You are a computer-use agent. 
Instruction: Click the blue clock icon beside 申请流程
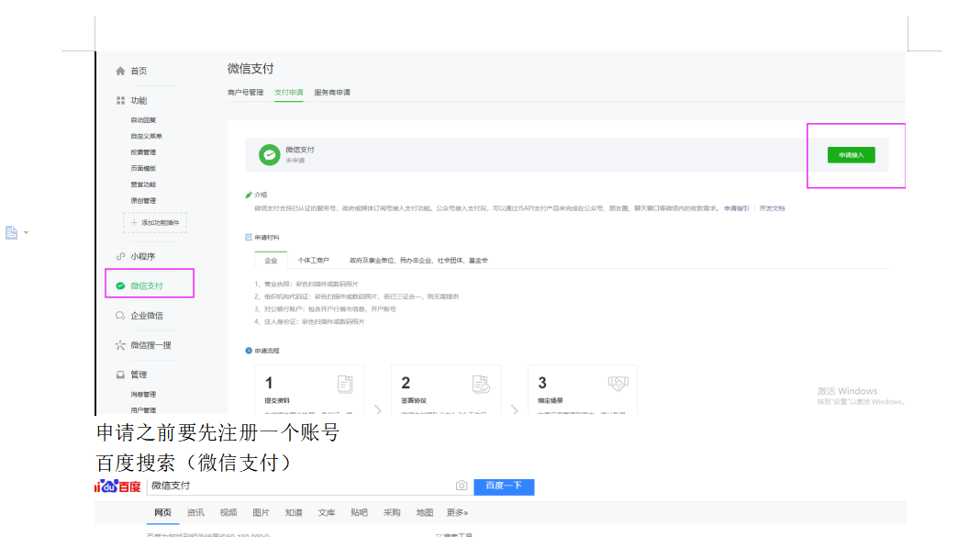click(249, 351)
